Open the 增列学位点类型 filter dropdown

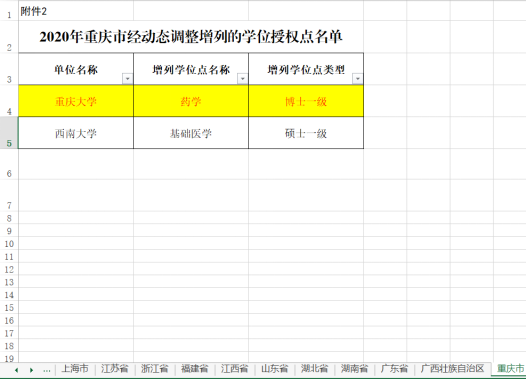[x=358, y=79]
